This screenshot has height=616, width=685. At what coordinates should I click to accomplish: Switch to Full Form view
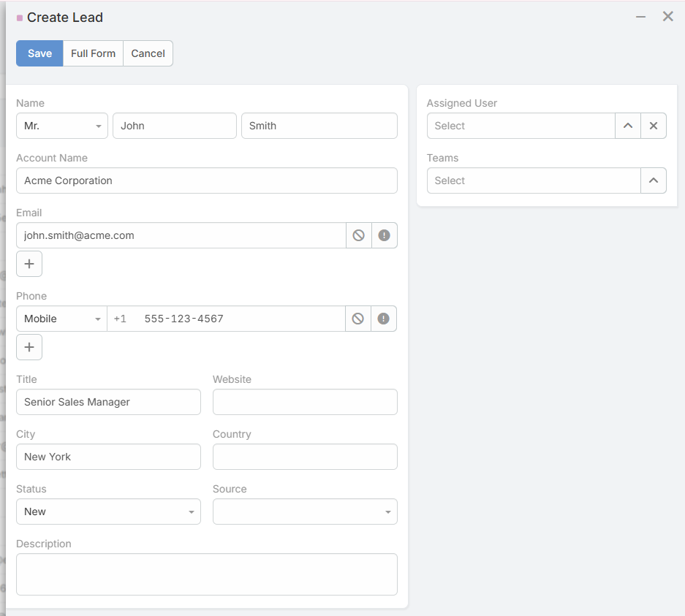pos(93,53)
